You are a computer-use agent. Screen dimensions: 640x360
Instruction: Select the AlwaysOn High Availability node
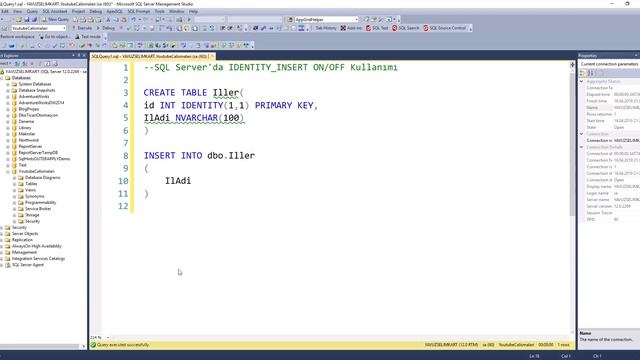pyautogui.click(x=37, y=246)
